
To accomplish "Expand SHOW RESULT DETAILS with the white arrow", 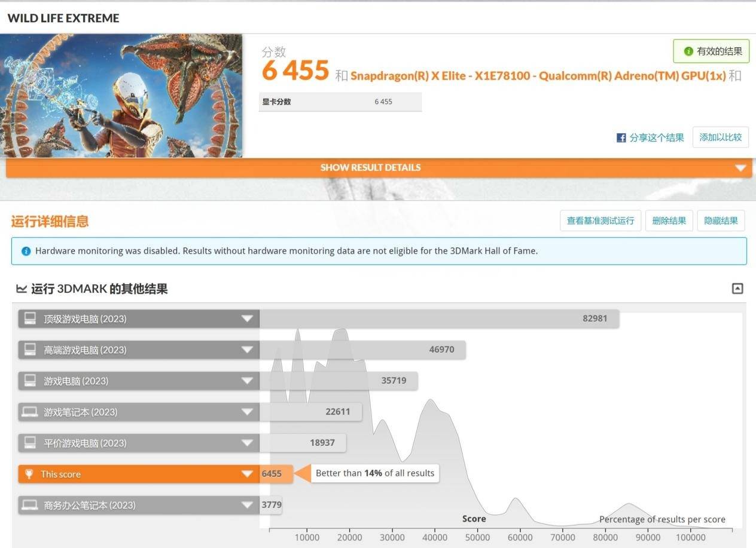I will (740, 168).
